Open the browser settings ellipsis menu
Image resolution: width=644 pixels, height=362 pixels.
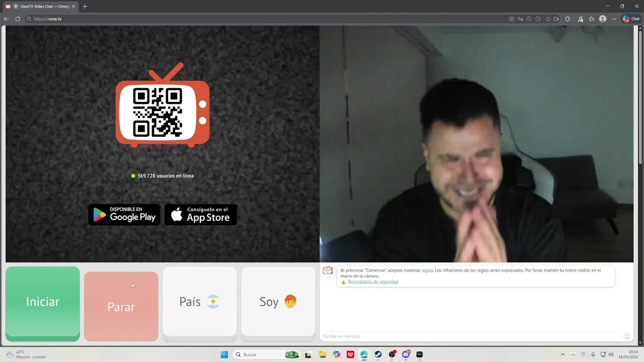614,19
